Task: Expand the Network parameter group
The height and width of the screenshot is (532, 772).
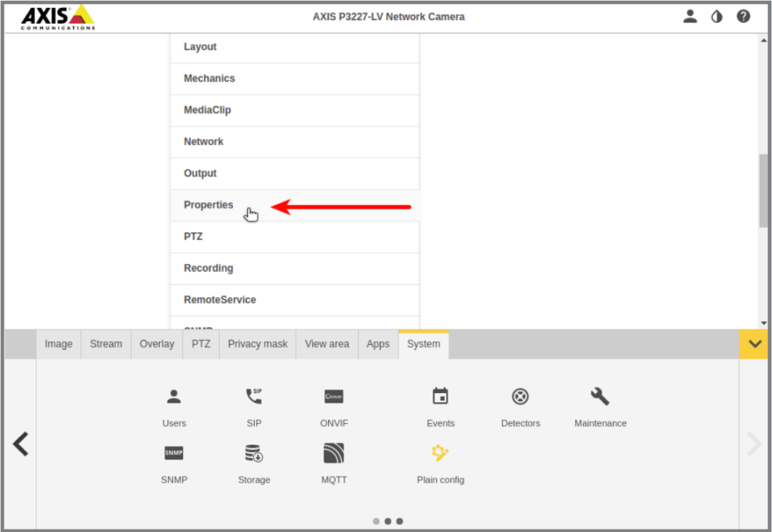Action: coord(294,141)
